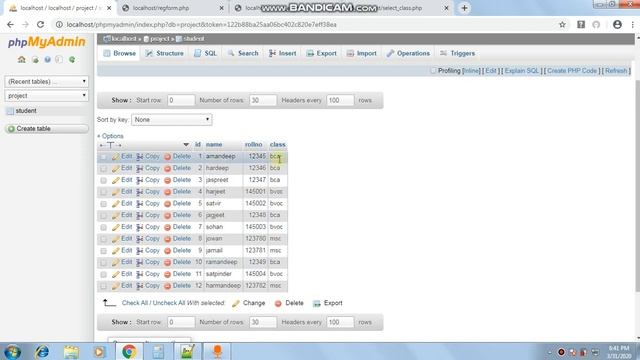Toggle the Profiling checkbox
Screen dimensions: 640x360
433,71
